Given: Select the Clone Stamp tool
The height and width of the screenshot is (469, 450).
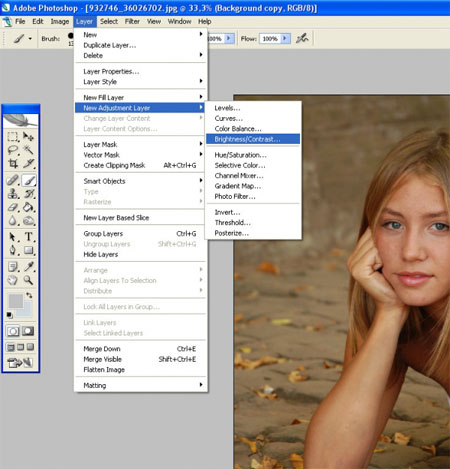Looking at the screenshot, I should (13, 194).
